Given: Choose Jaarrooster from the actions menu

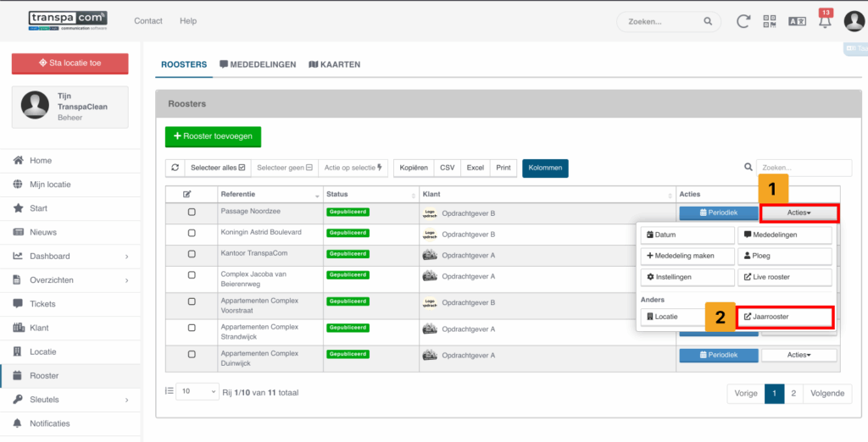Looking at the screenshot, I should tap(784, 318).
